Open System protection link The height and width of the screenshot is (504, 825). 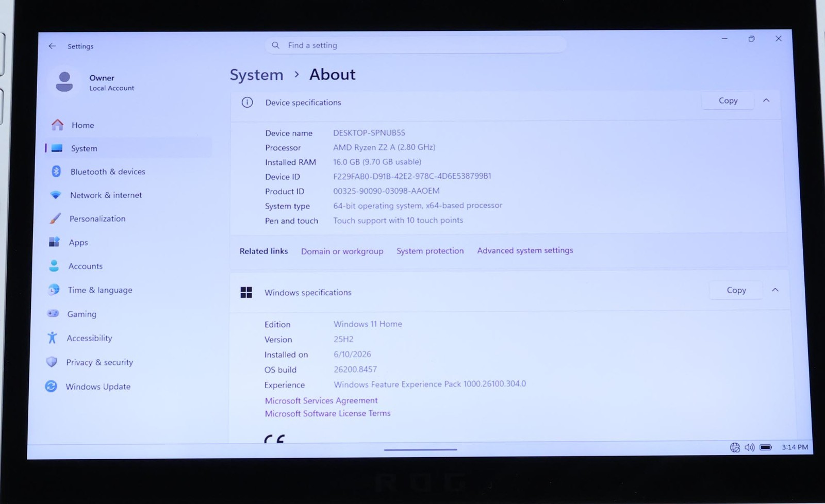[x=430, y=250]
